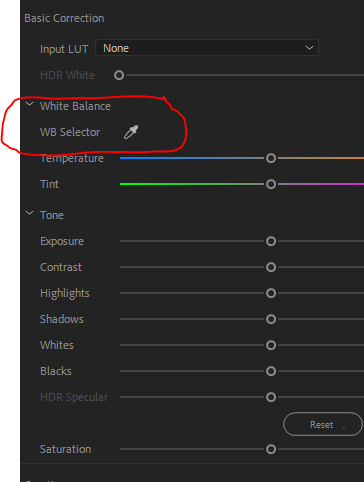Image resolution: width=364 pixels, height=482 pixels.
Task: Click the Basic Correction section header
Action: (x=64, y=18)
